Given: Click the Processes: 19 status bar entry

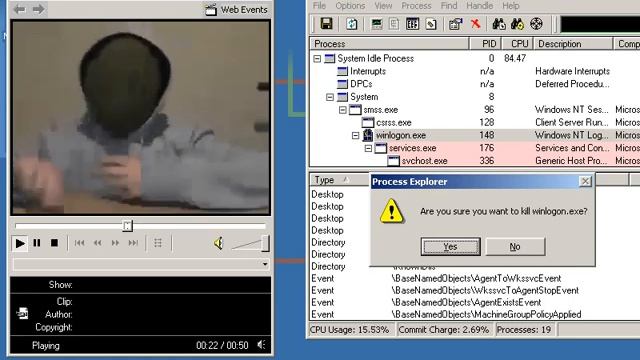Looking at the screenshot, I should click(524, 330).
